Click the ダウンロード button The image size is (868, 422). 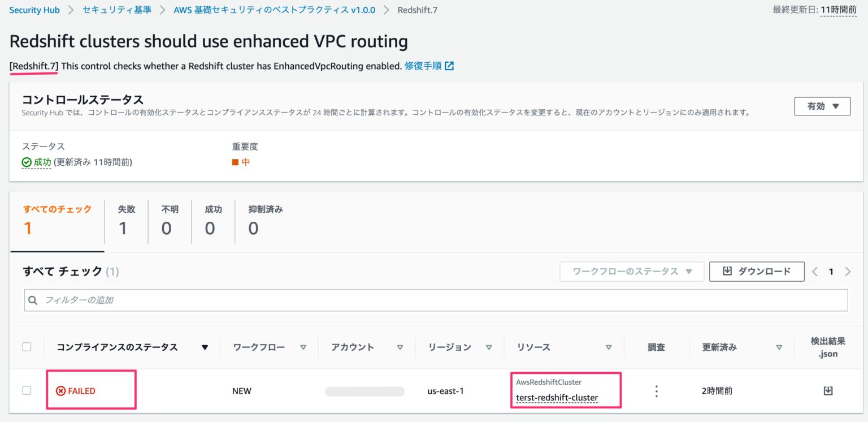point(757,272)
